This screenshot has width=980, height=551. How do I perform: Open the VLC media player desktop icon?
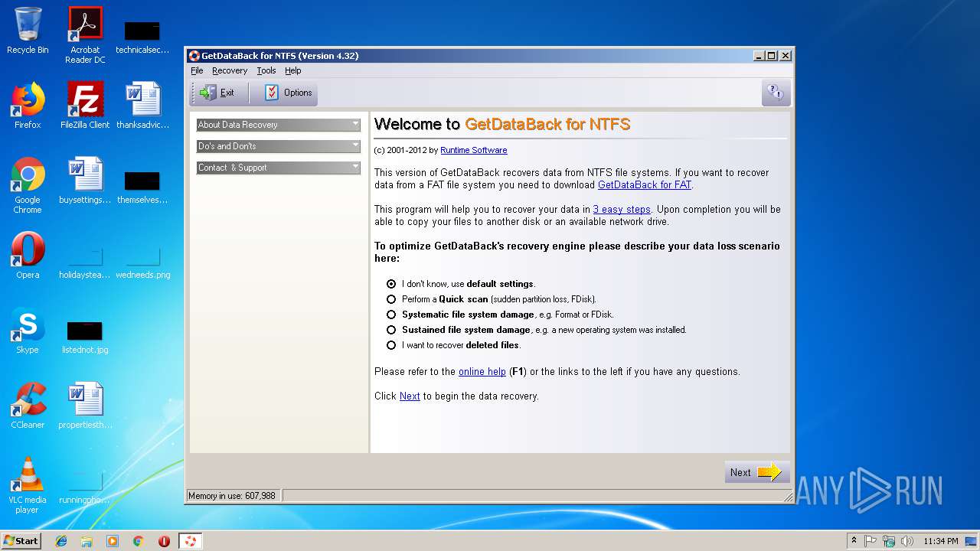[x=28, y=485]
